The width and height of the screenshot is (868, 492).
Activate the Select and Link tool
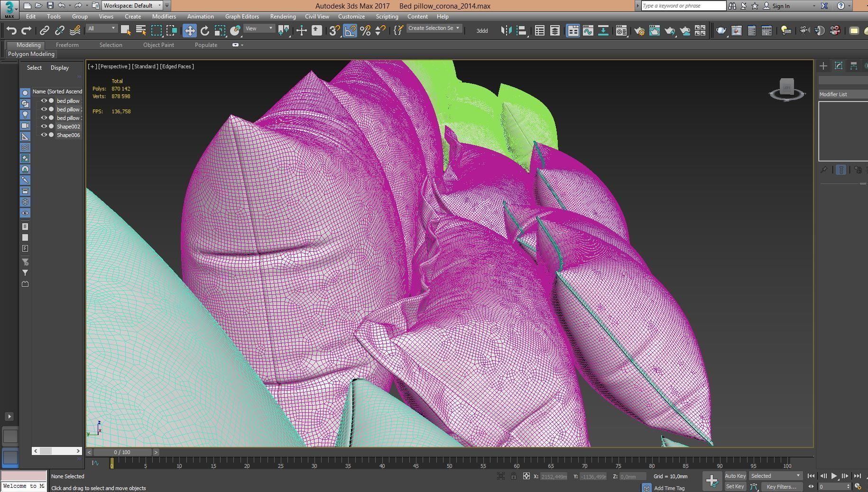click(44, 31)
